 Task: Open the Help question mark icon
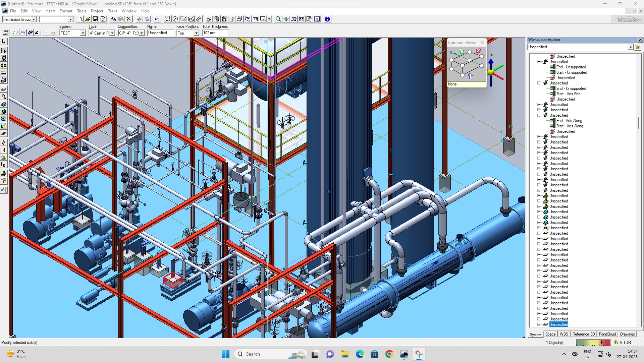(327, 19)
